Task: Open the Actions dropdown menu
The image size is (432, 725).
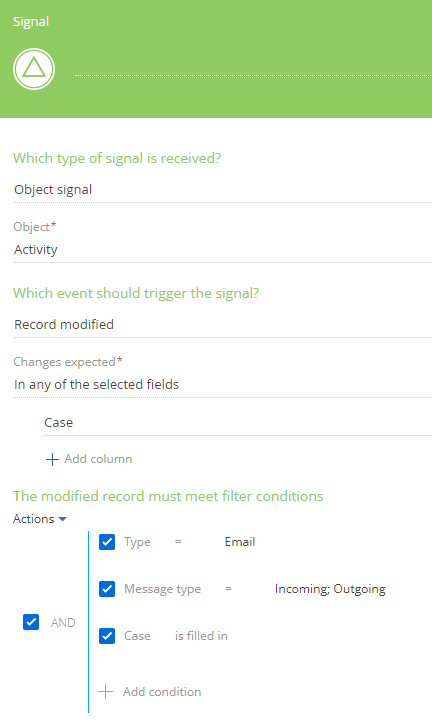Action: pos(40,519)
